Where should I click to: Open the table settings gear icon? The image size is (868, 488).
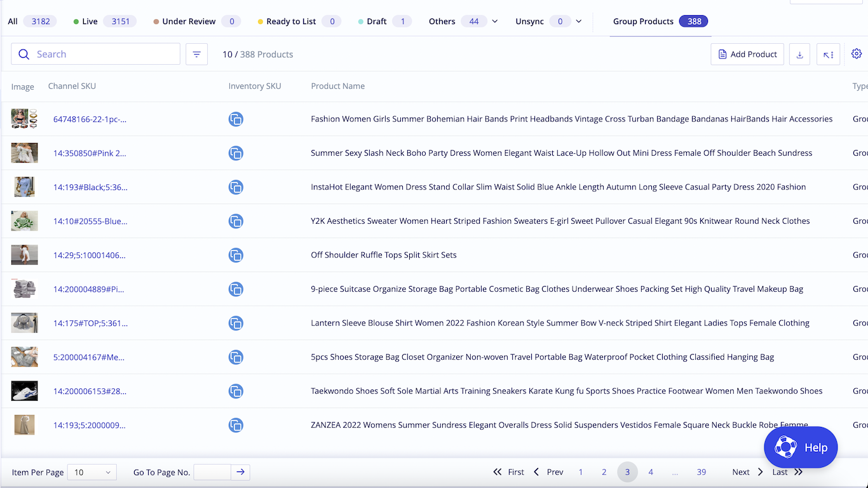coord(857,54)
